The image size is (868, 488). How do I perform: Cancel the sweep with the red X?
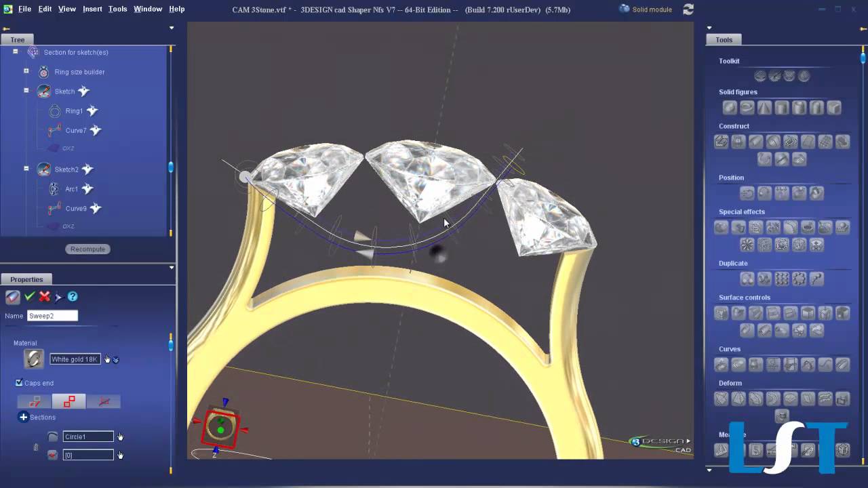pos(45,296)
